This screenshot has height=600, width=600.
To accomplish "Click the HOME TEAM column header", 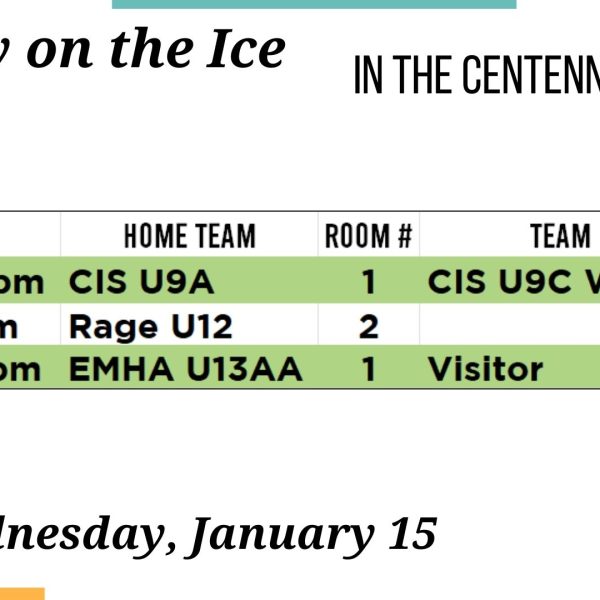I will (189, 236).
